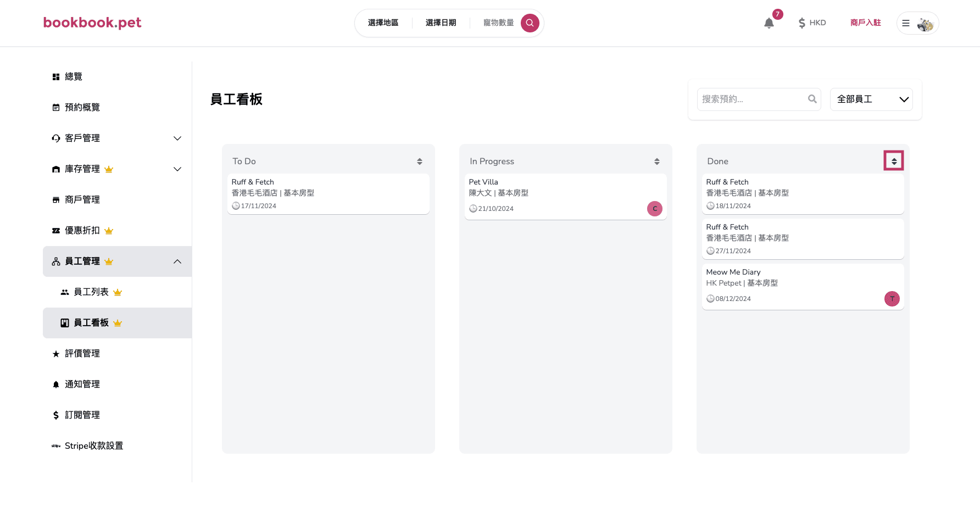This screenshot has width=980, height=513.
Task: Open Stripe收款設置 menu item
Action: point(118,446)
